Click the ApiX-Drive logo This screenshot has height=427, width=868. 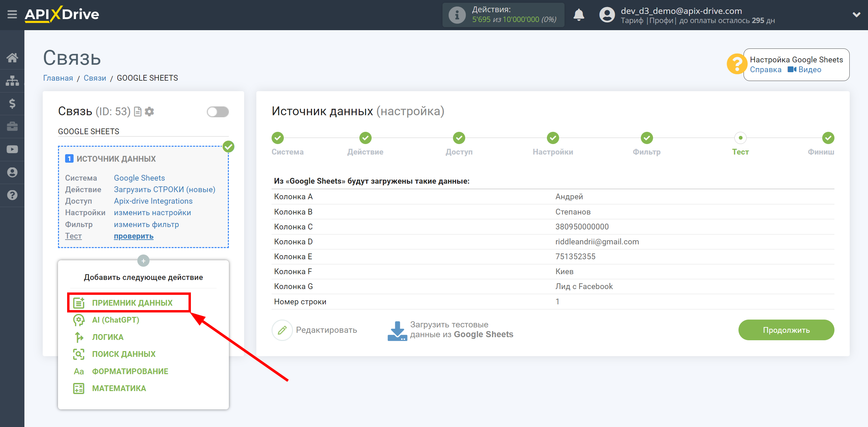pos(62,15)
